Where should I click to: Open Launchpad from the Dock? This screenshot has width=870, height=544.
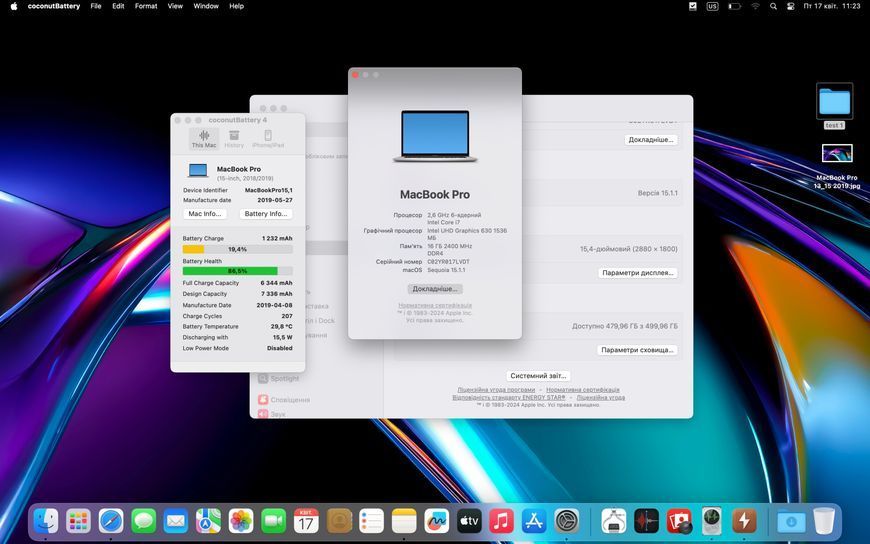pos(78,521)
